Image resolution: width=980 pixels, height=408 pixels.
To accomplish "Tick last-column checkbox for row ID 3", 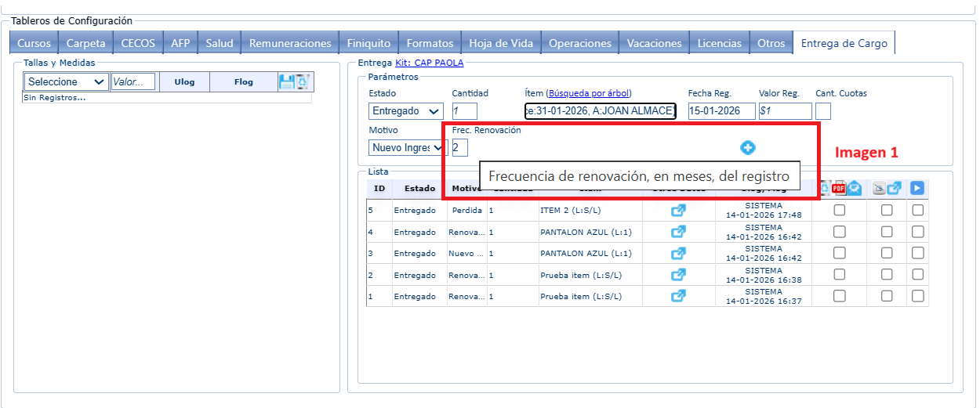I will pyautogui.click(x=917, y=254).
